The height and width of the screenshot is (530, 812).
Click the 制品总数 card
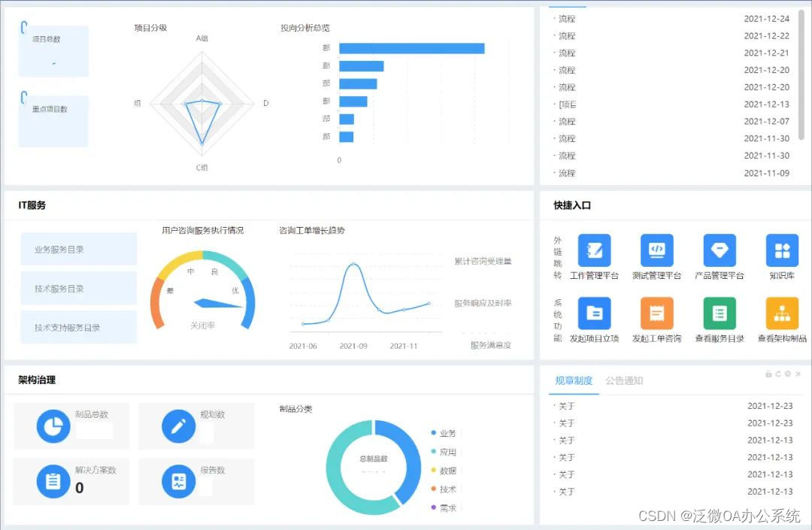point(71,426)
